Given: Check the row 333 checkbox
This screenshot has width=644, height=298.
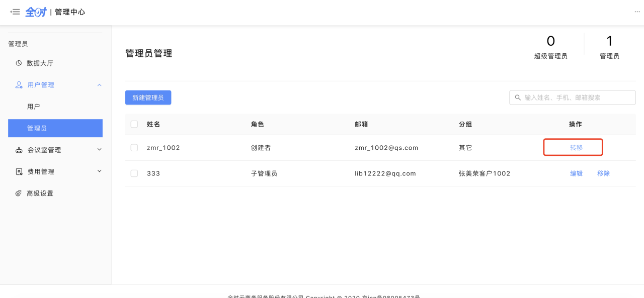Looking at the screenshot, I should coord(134,173).
